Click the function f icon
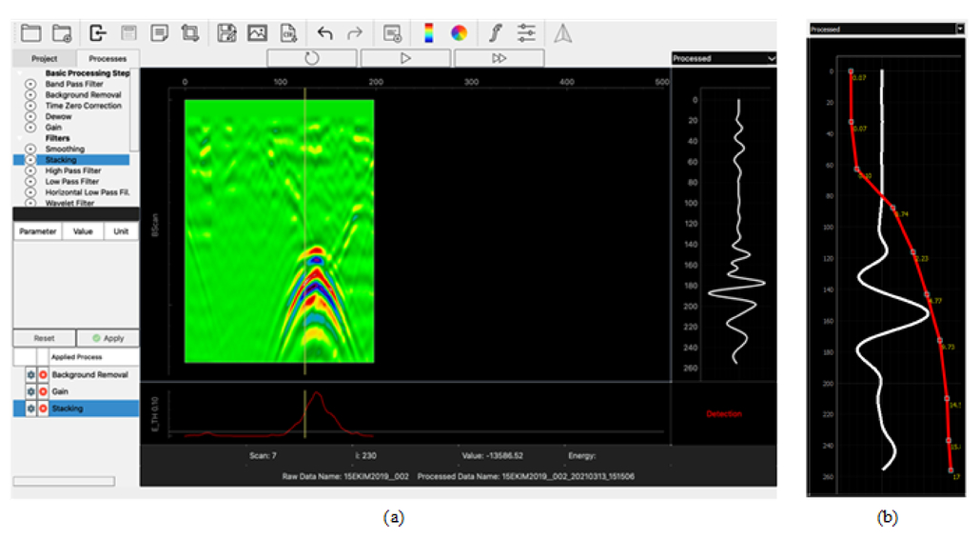 [496, 32]
